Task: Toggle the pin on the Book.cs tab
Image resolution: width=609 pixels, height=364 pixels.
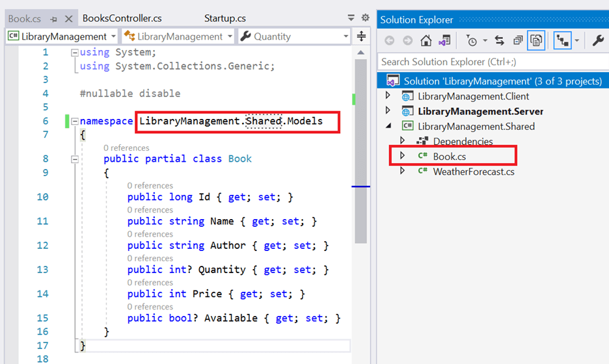Action: pos(53,19)
